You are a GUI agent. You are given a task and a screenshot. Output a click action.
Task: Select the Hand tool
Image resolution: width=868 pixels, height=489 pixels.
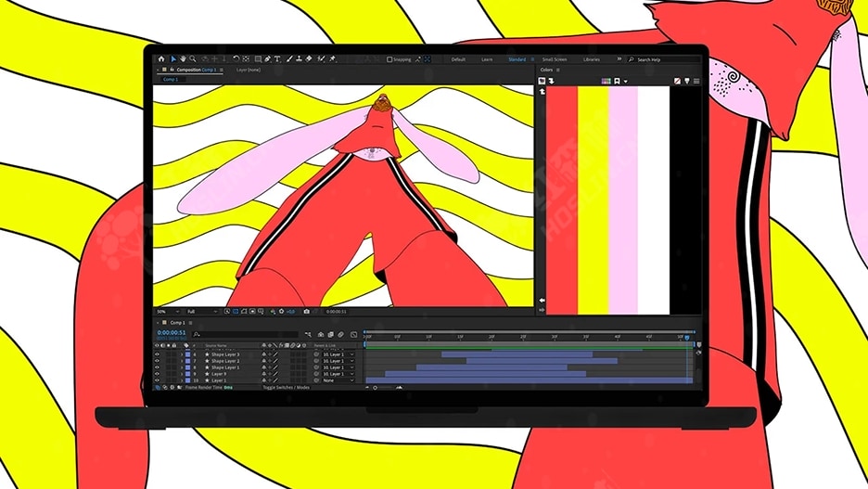[x=183, y=59]
